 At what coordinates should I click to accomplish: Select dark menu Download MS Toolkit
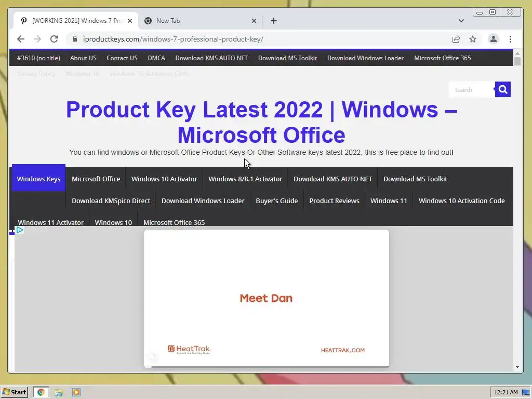tap(415, 179)
